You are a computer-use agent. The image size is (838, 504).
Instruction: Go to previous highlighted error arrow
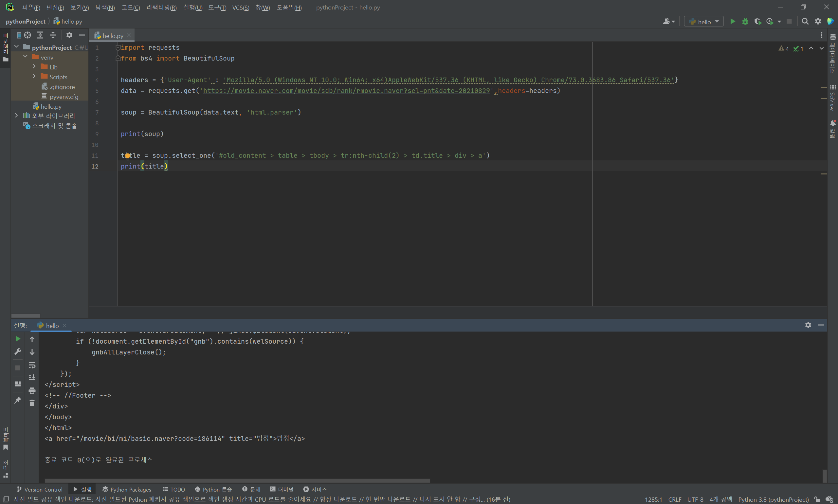pyautogui.click(x=811, y=48)
